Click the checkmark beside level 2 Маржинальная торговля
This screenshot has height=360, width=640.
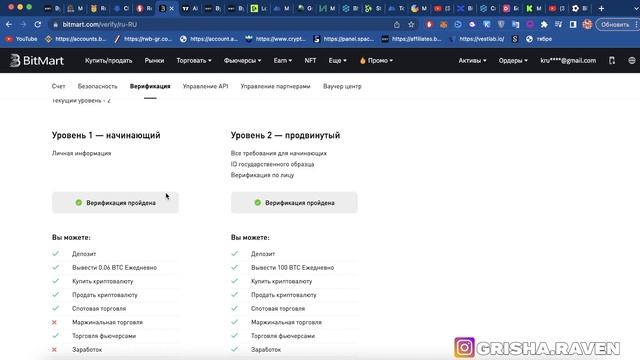pyautogui.click(x=234, y=322)
